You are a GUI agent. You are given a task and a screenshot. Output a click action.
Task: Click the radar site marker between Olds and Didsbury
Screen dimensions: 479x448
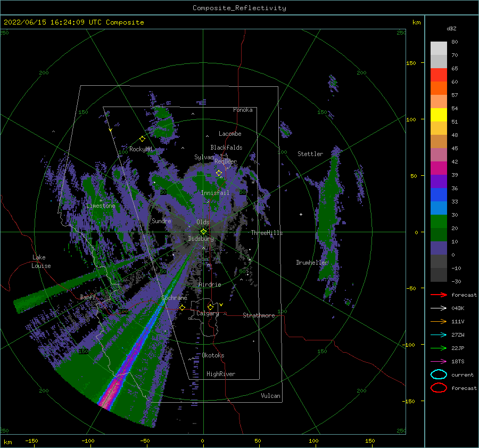[x=203, y=232]
